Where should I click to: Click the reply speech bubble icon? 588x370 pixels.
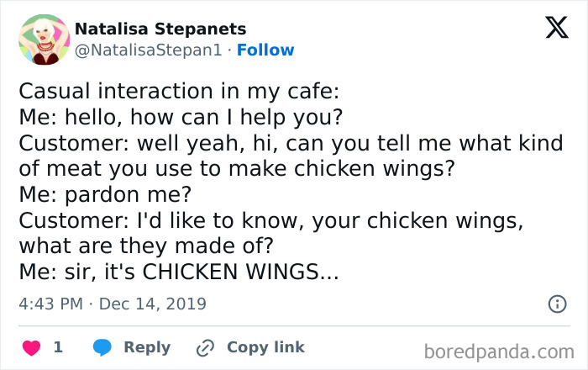point(102,347)
